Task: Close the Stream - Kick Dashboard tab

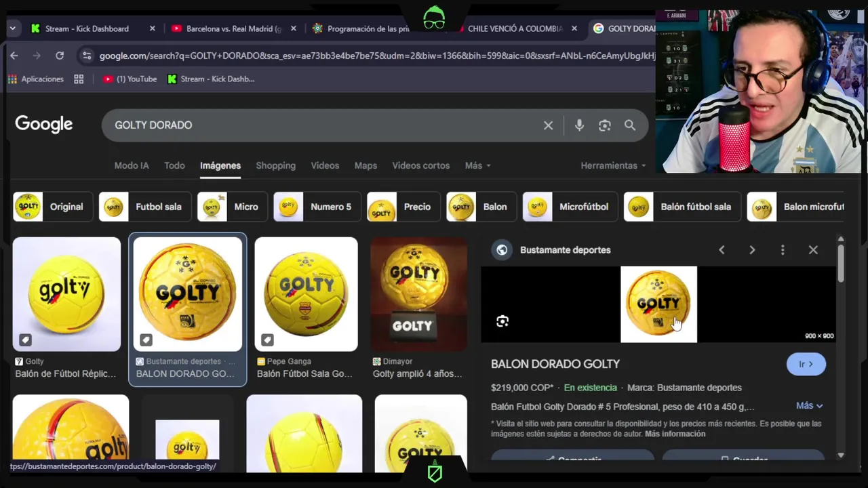Action: pos(153,28)
